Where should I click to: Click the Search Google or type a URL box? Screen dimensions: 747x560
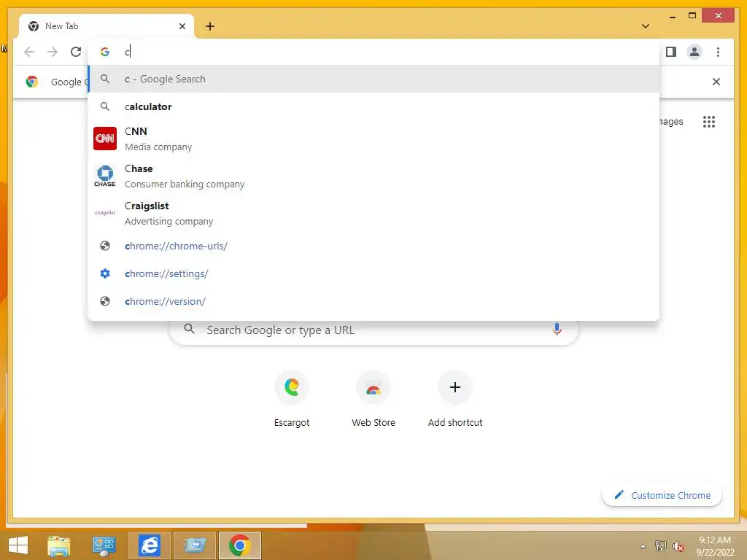point(373,330)
